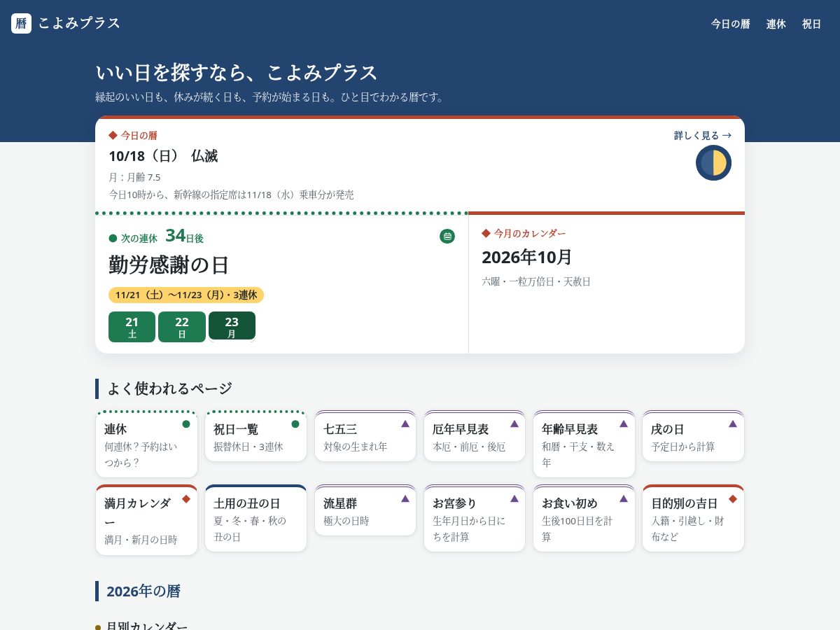This screenshot has height=630, width=840.
Task: Click the green dot in the 連休 card
Action: click(186, 423)
